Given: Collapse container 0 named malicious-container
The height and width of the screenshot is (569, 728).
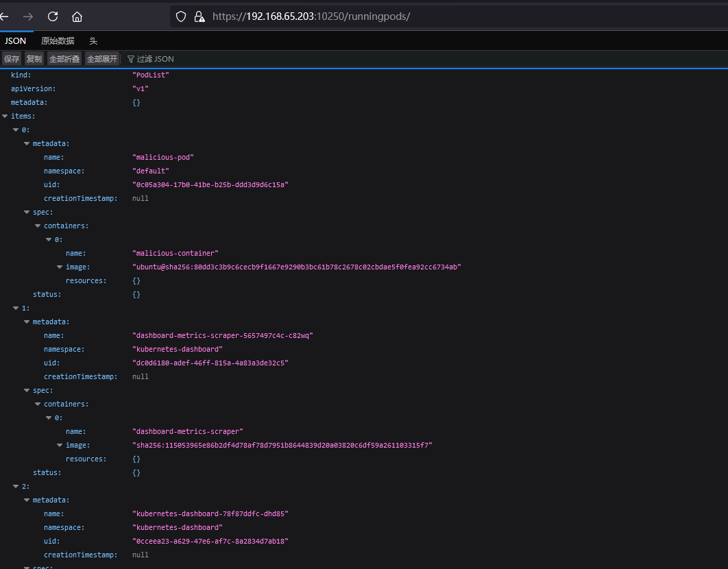Looking at the screenshot, I should 49,240.
